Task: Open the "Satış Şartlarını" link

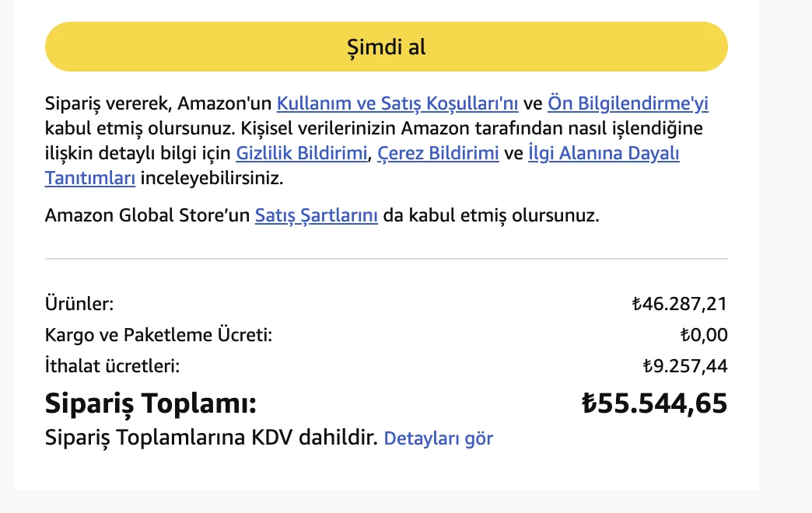Action: (316, 215)
